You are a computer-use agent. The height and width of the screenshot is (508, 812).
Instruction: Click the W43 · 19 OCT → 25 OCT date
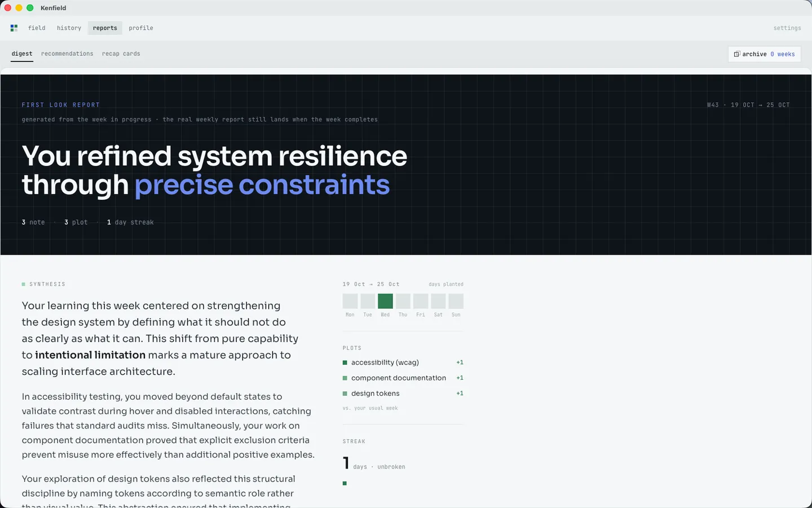click(x=748, y=105)
